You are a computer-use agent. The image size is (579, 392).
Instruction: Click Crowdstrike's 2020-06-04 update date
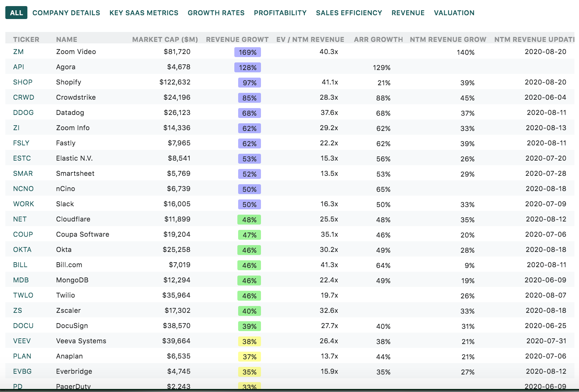[x=546, y=97]
